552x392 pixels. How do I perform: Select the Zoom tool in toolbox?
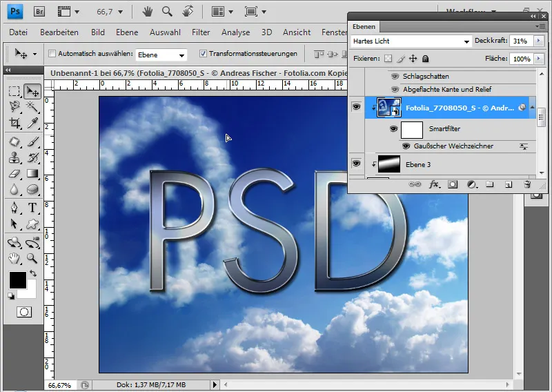(32, 259)
